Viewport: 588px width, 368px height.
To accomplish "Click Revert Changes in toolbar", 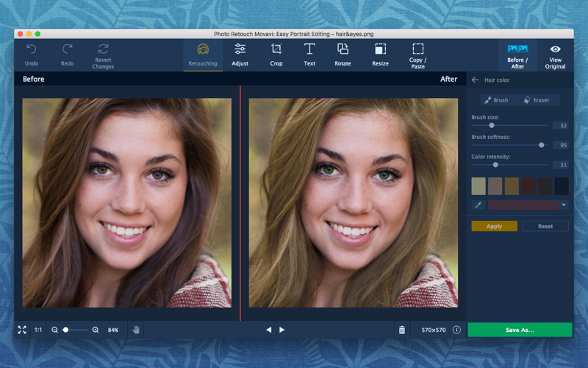I will [x=103, y=56].
